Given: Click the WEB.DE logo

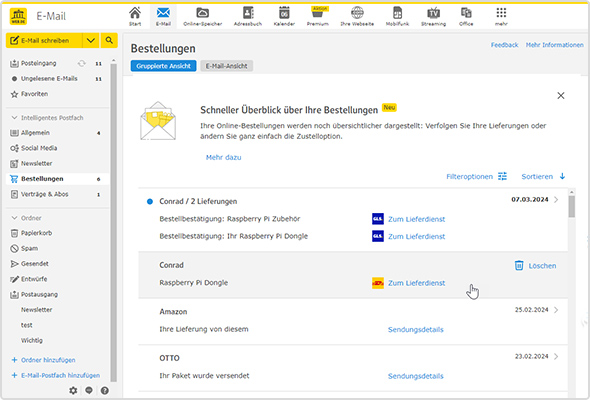Looking at the screenshot, I should point(18,16).
